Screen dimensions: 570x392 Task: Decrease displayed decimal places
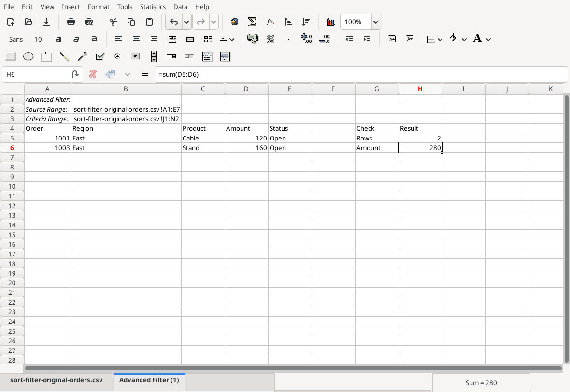pyautogui.click(x=324, y=39)
